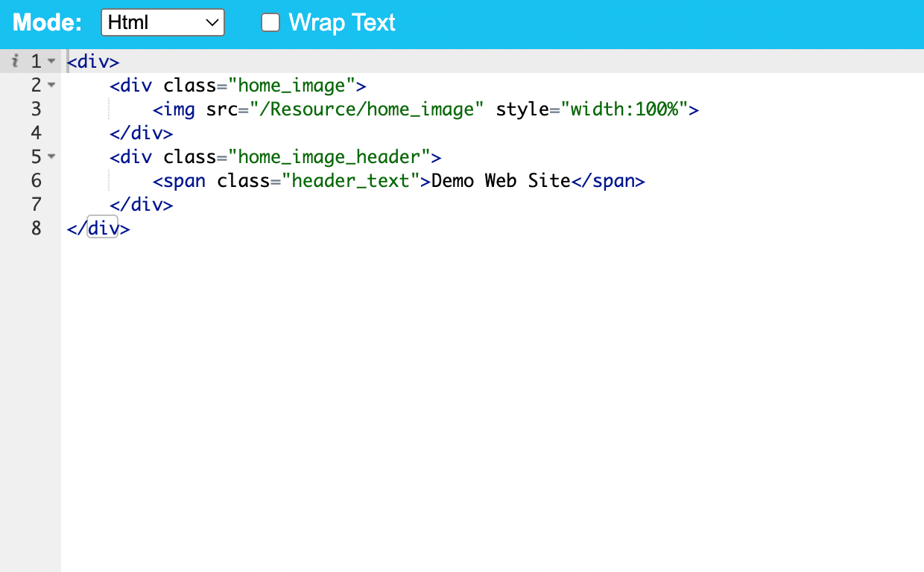Click line number 8 in the gutter
The height and width of the screenshot is (572, 924).
pyautogui.click(x=36, y=229)
